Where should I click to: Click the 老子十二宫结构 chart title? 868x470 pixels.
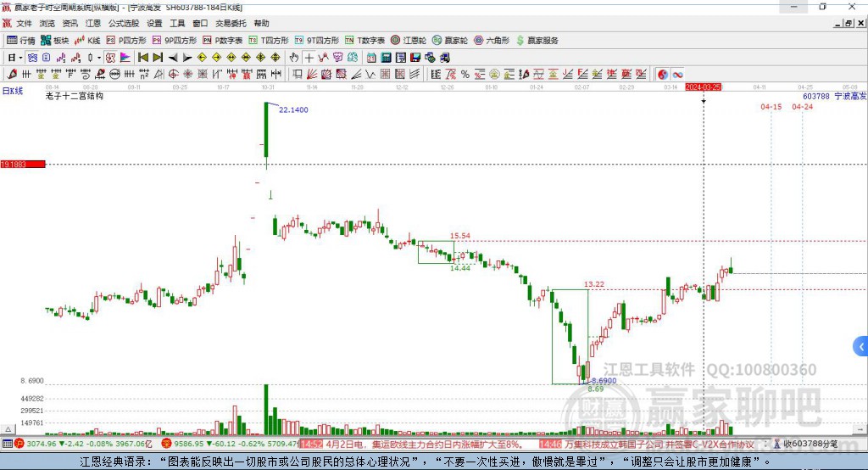(75, 96)
